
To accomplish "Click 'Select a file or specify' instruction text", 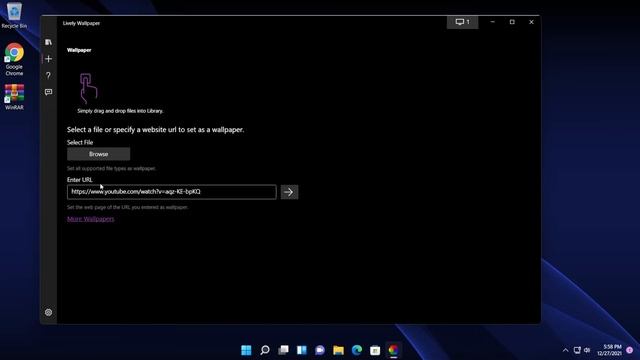I will pyautogui.click(x=156, y=130).
